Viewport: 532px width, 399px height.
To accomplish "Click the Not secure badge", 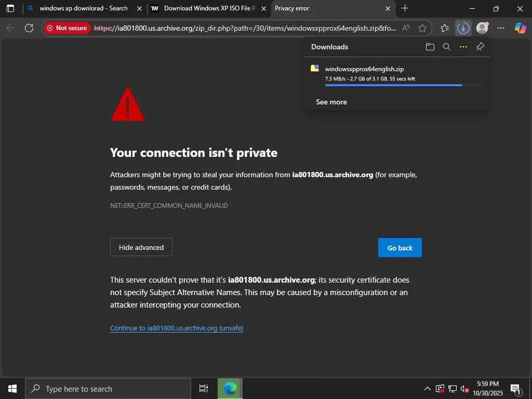I will coord(67,28).
